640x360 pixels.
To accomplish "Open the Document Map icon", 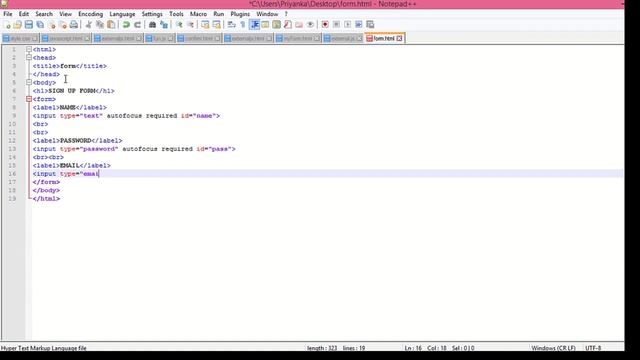I will pyautogui.click(x=277, y=25).
